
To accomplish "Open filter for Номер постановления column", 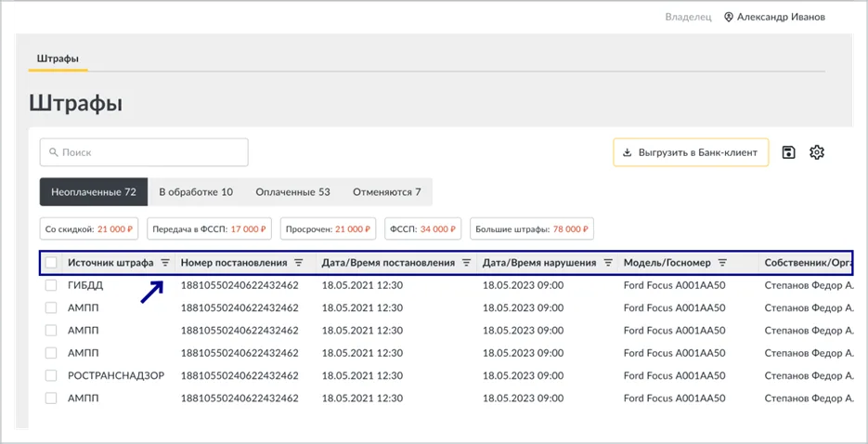I will (298, 263).
